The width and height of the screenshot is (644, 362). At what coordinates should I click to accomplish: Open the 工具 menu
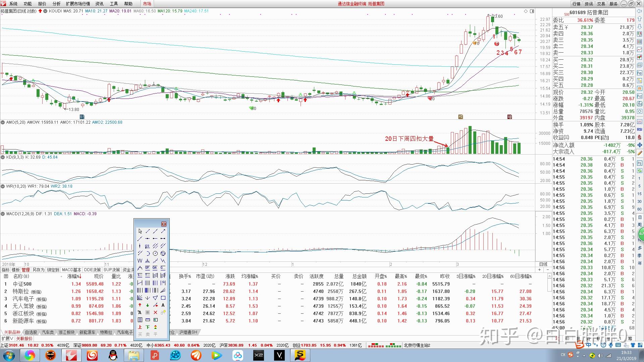point(114,4)
